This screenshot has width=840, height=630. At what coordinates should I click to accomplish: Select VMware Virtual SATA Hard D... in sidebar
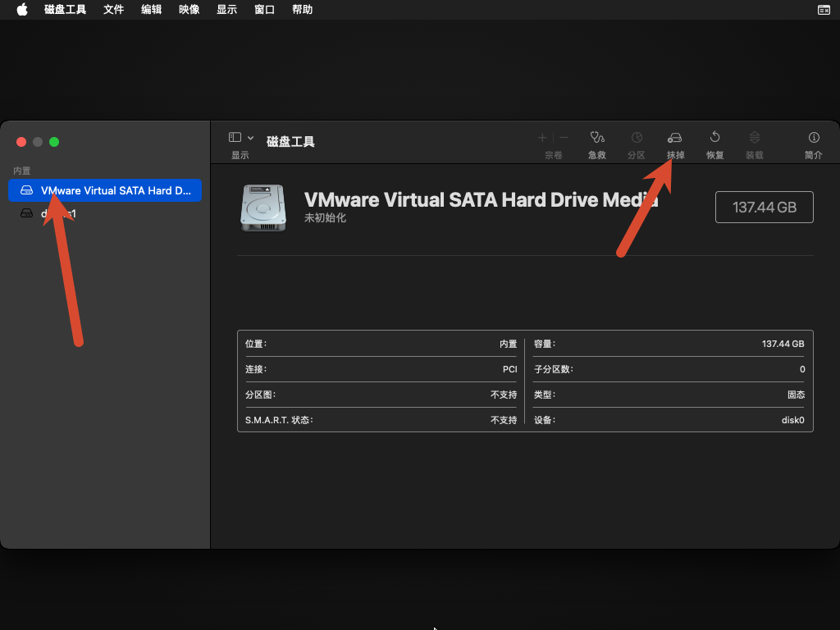point(105,190)
